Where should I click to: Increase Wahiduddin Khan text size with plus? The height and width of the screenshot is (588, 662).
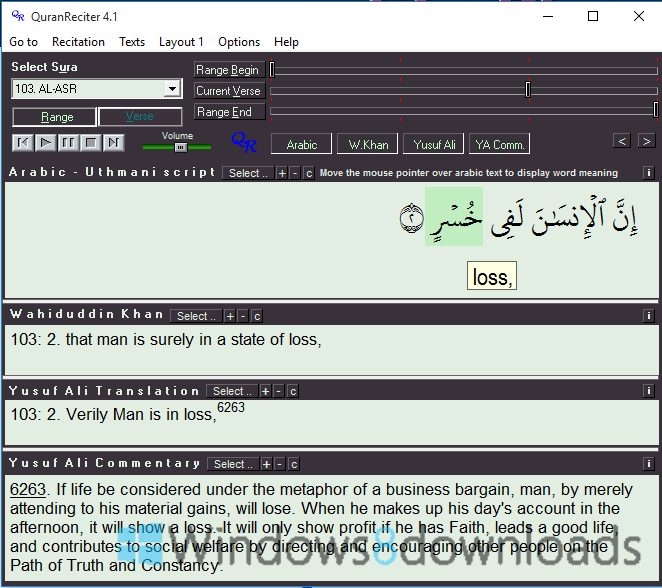230,316
